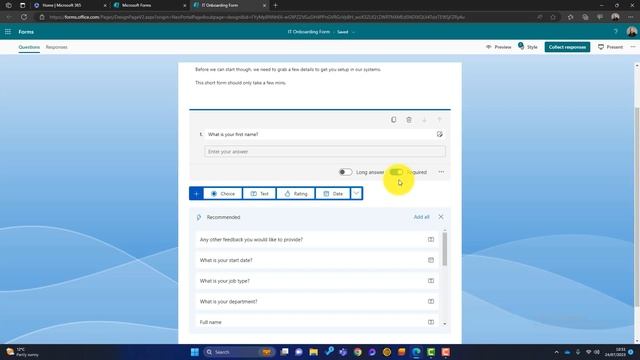Click the Present button

pyautogui.click(x=610, y=47)
